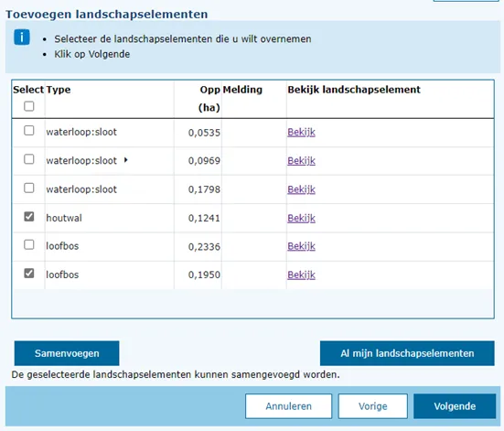Click the 0,2336 area value
Viewport: 504px width, 431px height.
(204, 247)
